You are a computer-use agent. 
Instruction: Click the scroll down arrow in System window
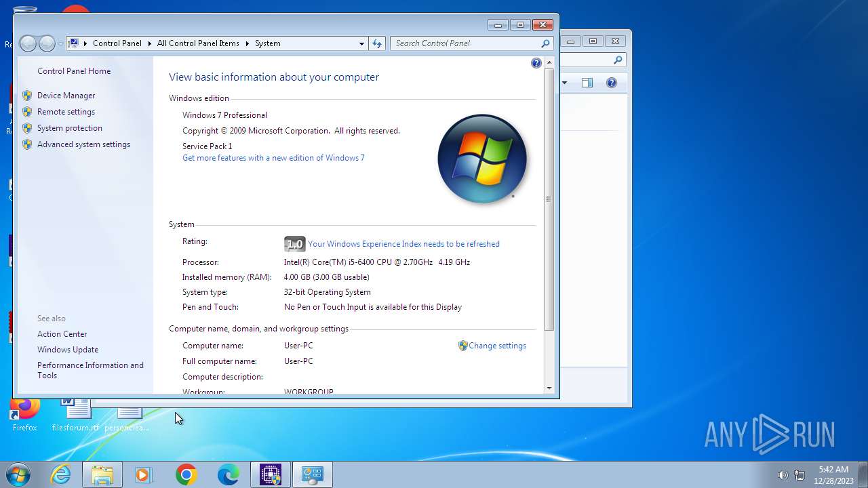pyautogui.click(x=549, y=388)
